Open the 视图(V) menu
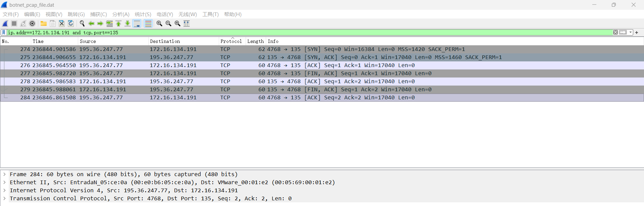 coord(54,14)
